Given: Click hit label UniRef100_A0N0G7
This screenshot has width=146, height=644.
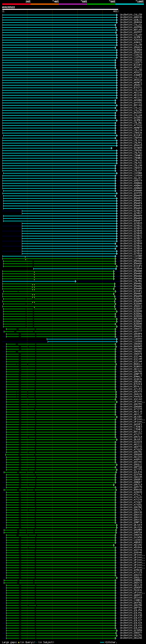Looking at the screenshot, I should (x=131, y=42).
